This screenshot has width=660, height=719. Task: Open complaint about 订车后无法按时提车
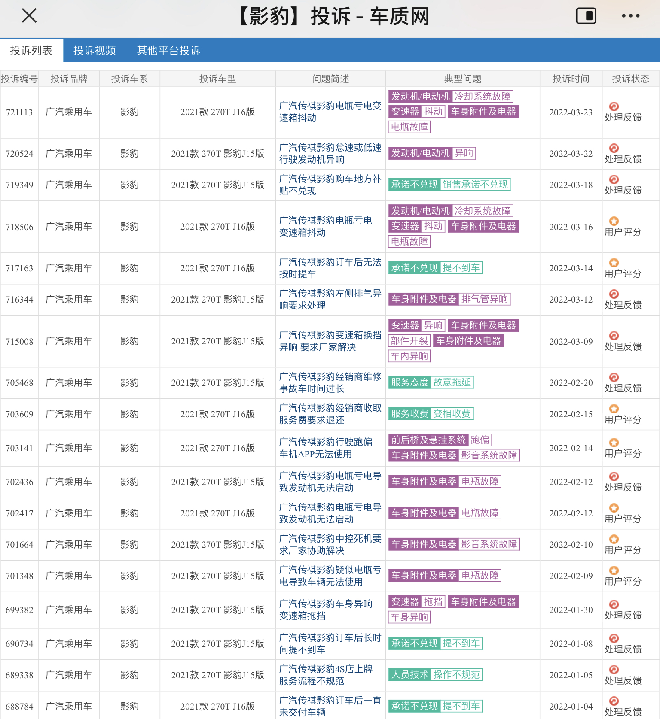pos(330,268)
